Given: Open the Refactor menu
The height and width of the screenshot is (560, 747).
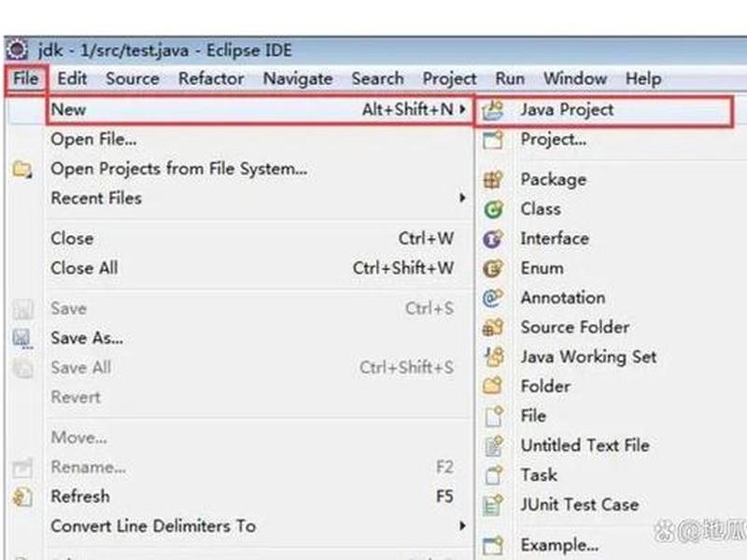Looking at the screenshot, I should click(211, 78).
